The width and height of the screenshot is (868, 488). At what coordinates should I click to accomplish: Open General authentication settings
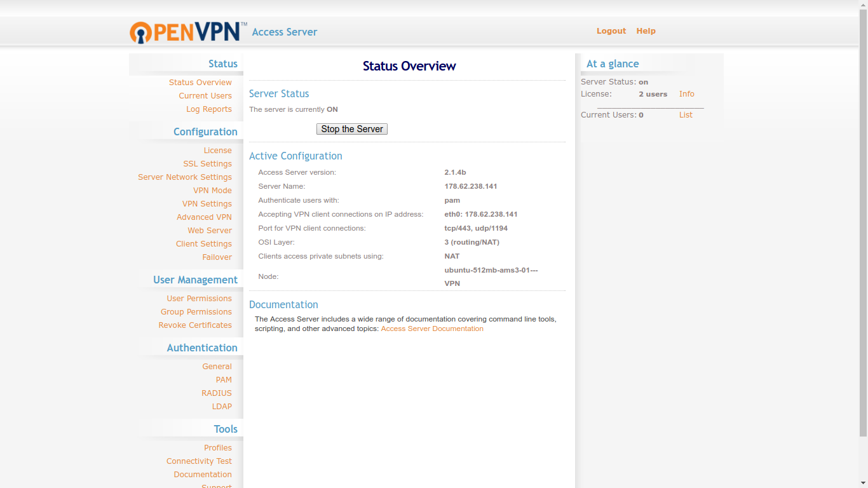[217, 367]
